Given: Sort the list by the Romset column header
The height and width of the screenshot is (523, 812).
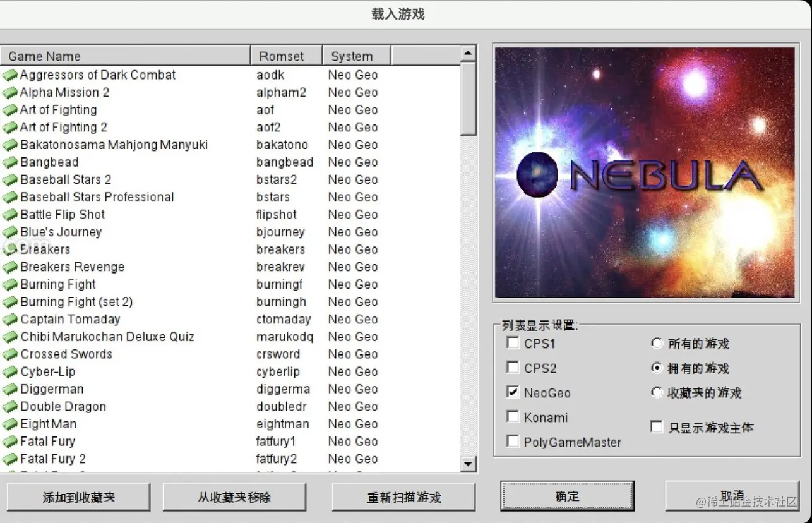Looking at the screenshot, I should [x=285, y=56].
